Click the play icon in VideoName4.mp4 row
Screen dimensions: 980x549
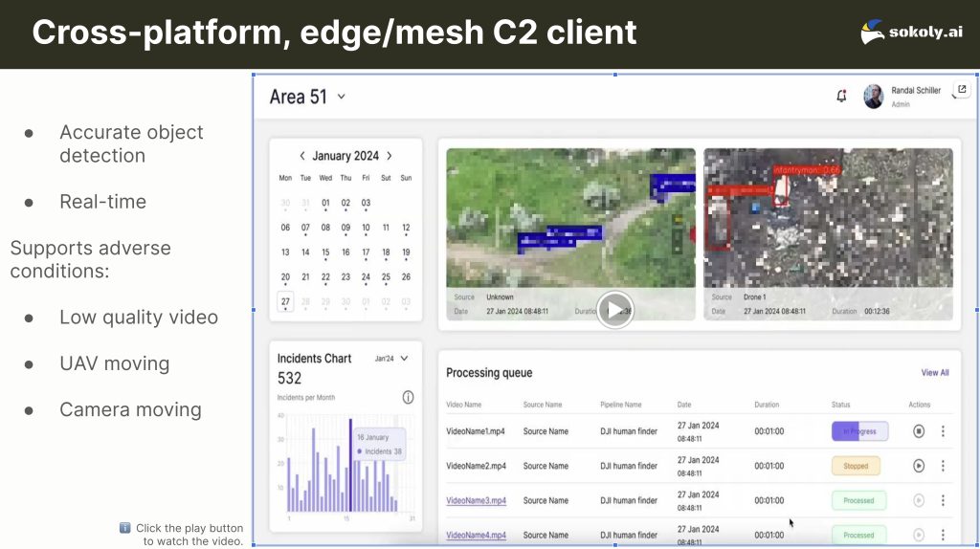click(918, 535)
